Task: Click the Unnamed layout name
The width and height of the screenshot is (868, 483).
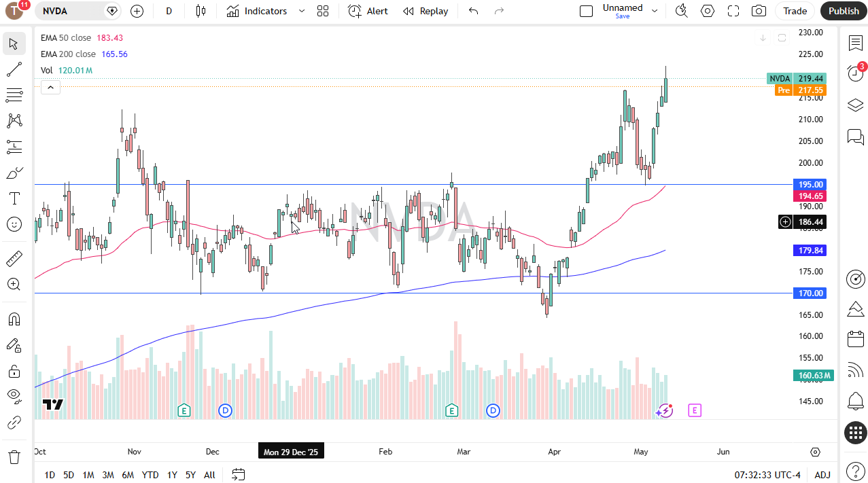Action: coord(623,8)
